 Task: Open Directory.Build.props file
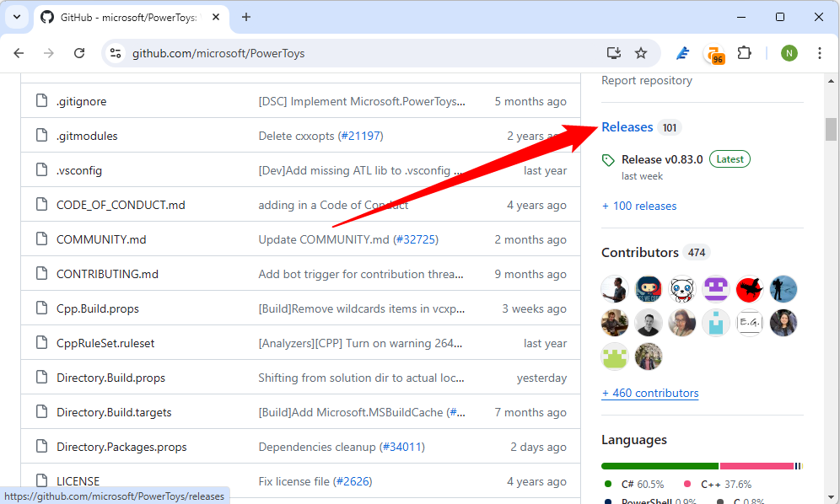[110, 378]
